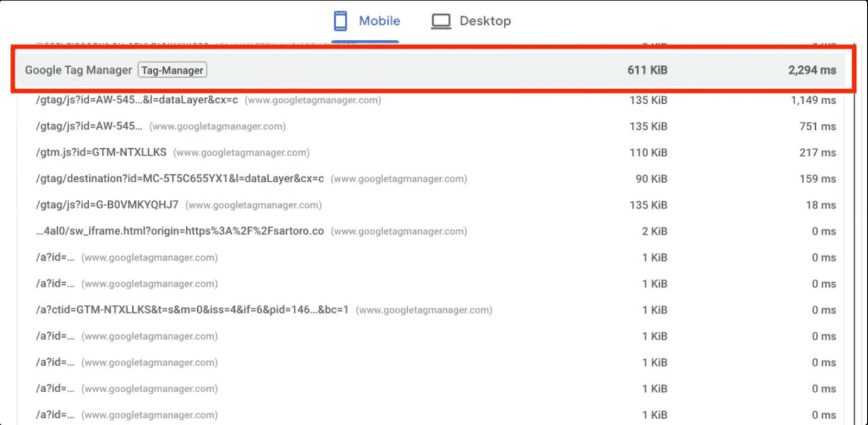
Task: Click the 1,149 ms blocking time value
Action: [x=813, y=100]
